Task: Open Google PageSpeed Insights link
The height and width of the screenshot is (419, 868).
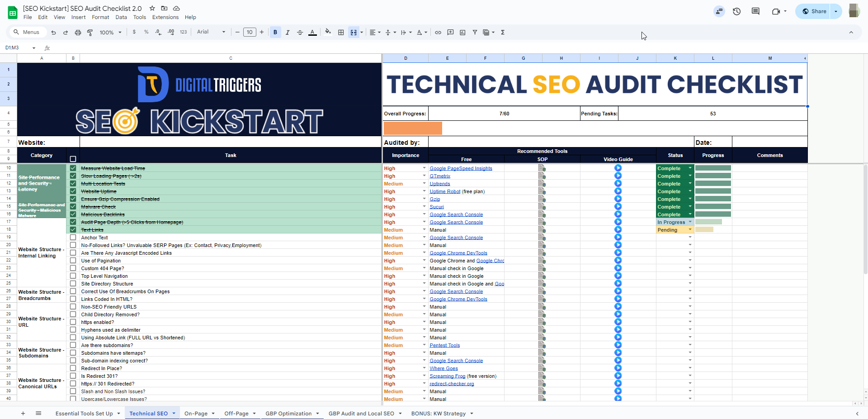Action: tap(461, 168)
